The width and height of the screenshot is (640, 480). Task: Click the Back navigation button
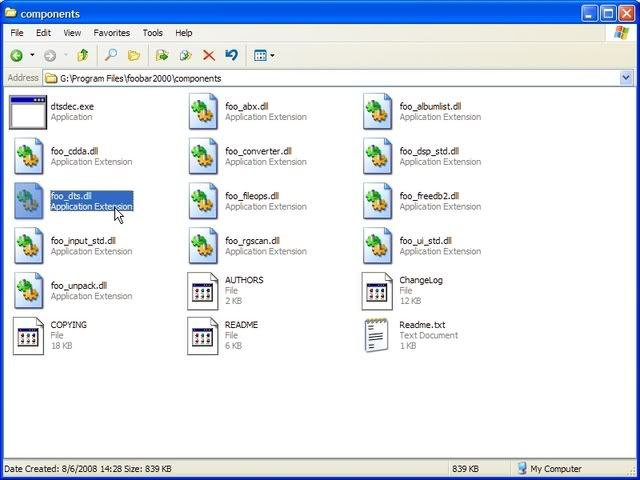(x=17, y=55)
